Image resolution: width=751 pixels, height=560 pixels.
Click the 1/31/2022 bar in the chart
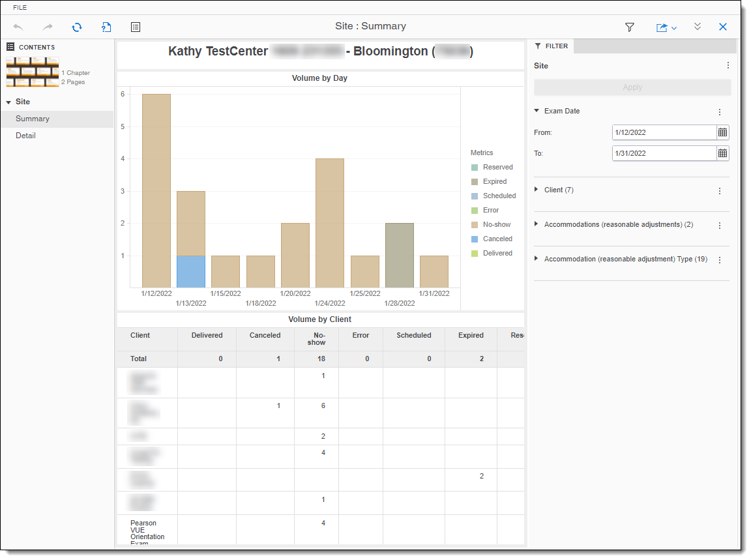click(434, 272)
